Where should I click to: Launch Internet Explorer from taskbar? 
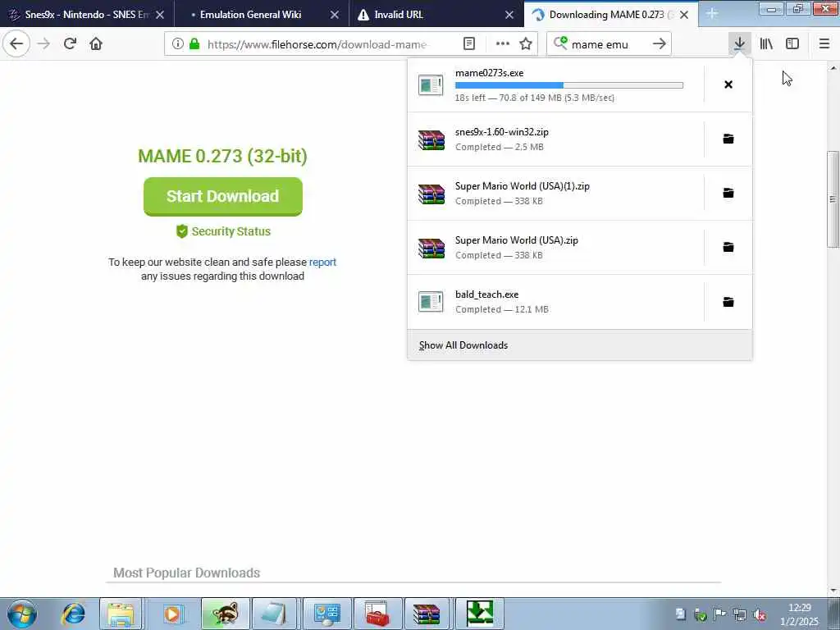[x=73, y=614]
